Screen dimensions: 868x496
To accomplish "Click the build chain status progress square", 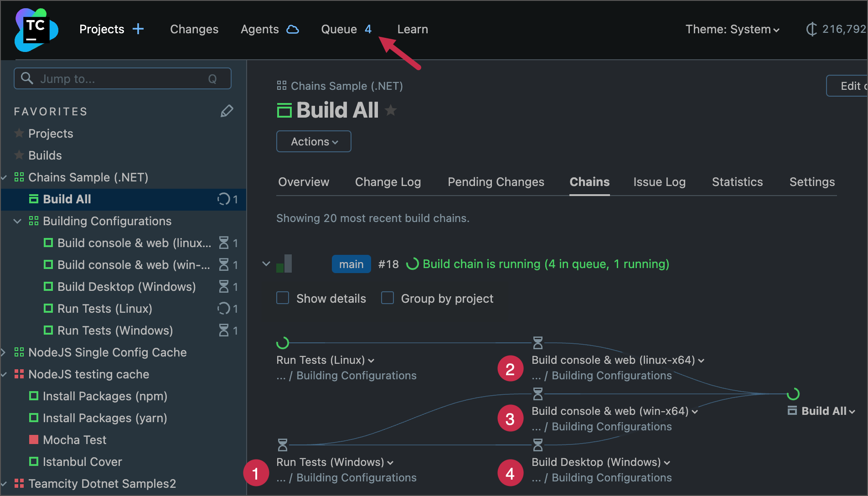I will [x=284, y=263].
